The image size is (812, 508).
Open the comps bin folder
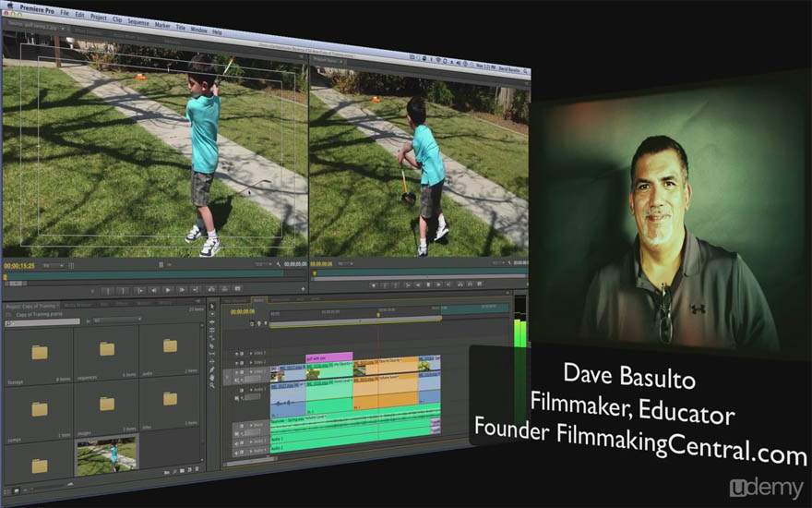tap(40, 409)
